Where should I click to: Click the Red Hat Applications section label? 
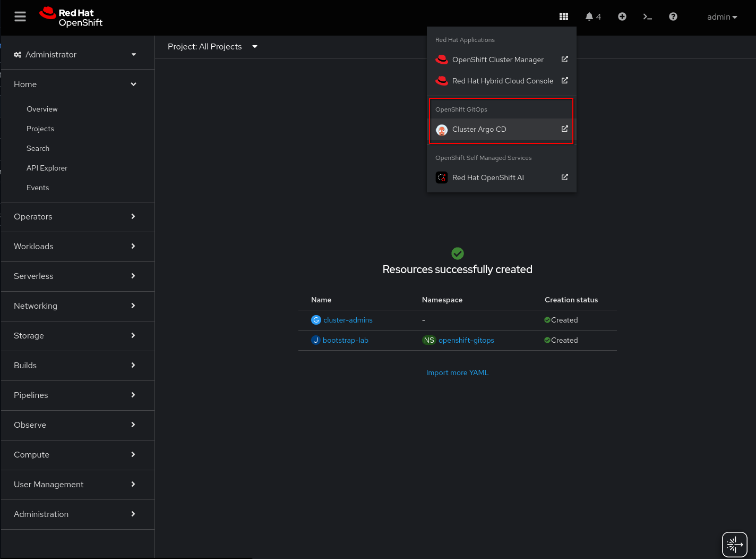coord(465,40)
